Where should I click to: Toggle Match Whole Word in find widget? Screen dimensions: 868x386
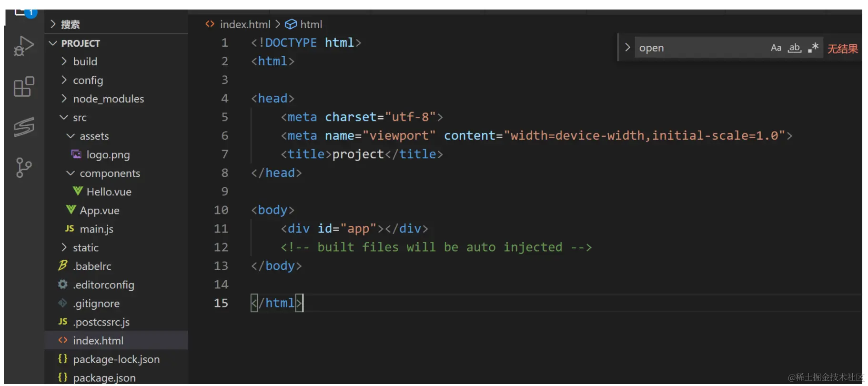[794, 48]
